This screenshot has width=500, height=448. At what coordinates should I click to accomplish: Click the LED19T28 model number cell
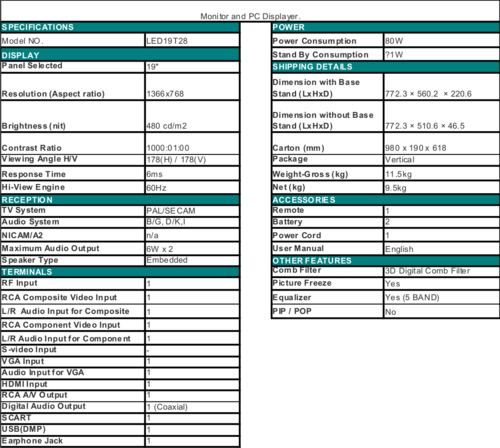click(x=192, y=40)
